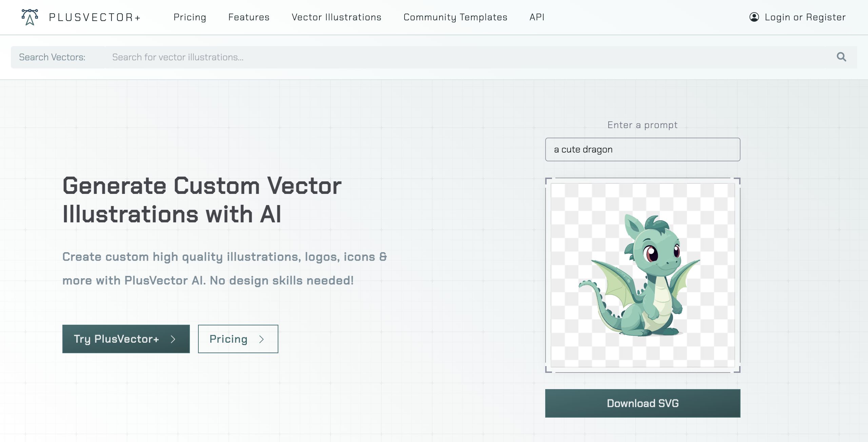Go to Vector Illustrations page
This screenshot has width=868, height=442.
[336, 17]
